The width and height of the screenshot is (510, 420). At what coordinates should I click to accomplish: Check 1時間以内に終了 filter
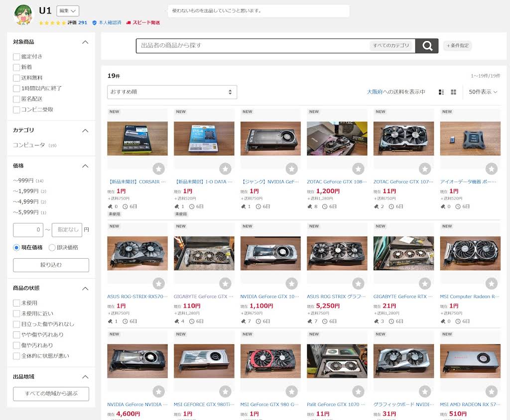tap(16, 89)
